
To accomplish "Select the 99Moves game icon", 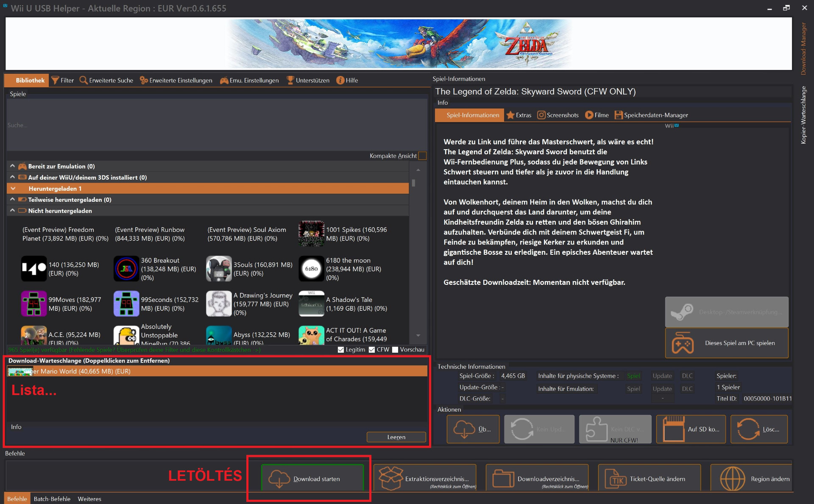I will 34,304.
